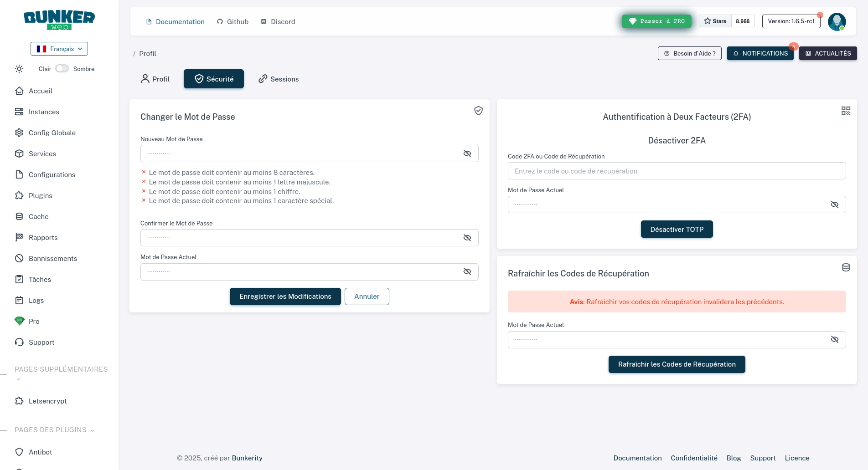Switch to the Profil tab
Screen dimensions: 868x470
point(155,79)
